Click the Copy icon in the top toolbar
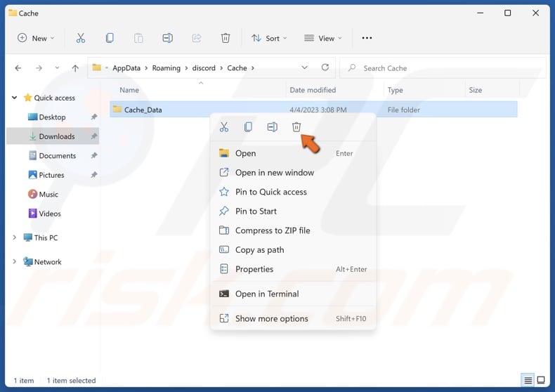 (x=110, y=38)
